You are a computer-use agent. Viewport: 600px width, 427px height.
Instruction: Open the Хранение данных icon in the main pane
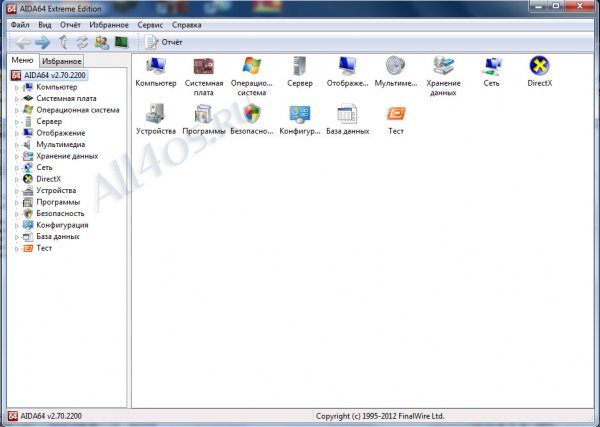[443, 77]
